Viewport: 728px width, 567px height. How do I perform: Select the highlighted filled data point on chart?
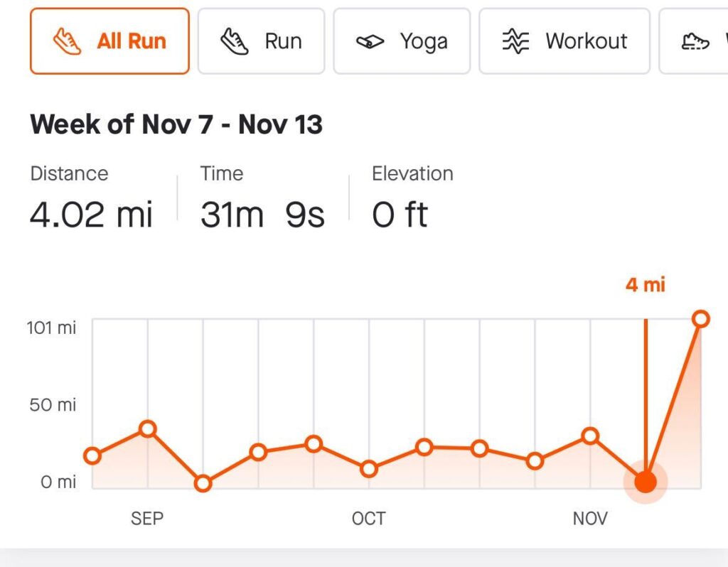pyautogui.click(x=646, y=482)
